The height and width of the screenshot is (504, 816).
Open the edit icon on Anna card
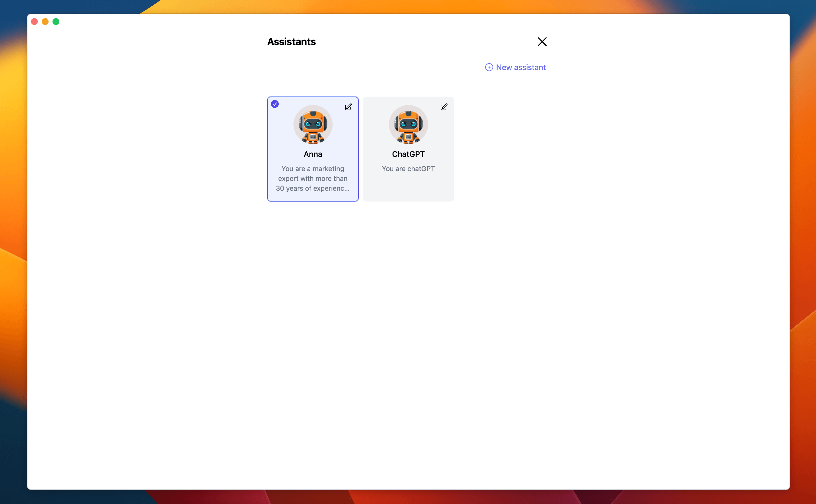[x=348, y=107]
